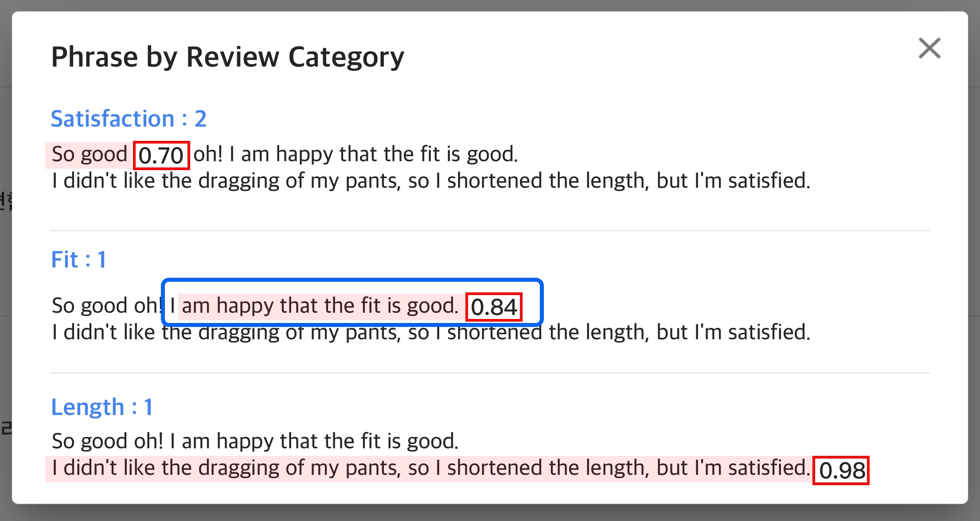Click highlighted 'am happy that the fit is good' phrase

pyautogui.click(x=320, y=306)
